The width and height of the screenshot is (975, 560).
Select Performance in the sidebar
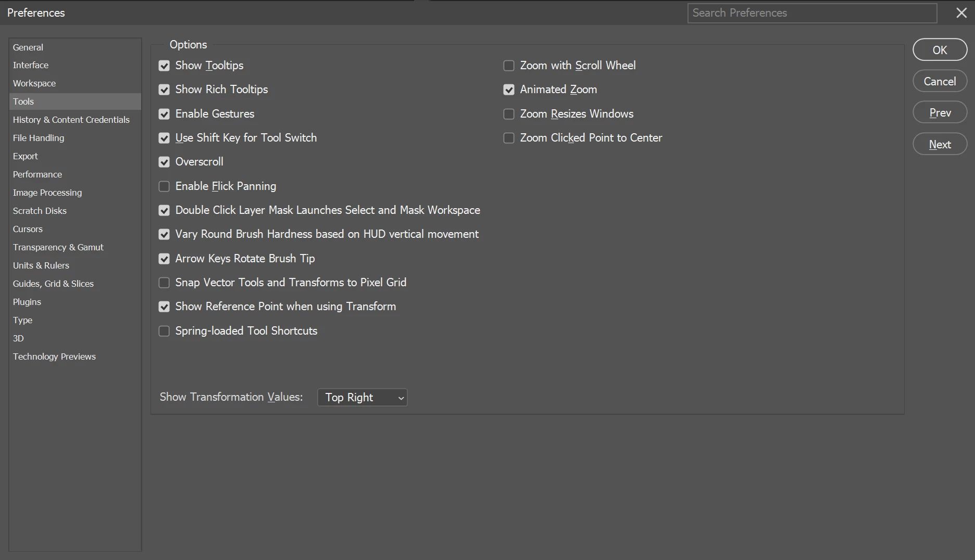point(75,174)
